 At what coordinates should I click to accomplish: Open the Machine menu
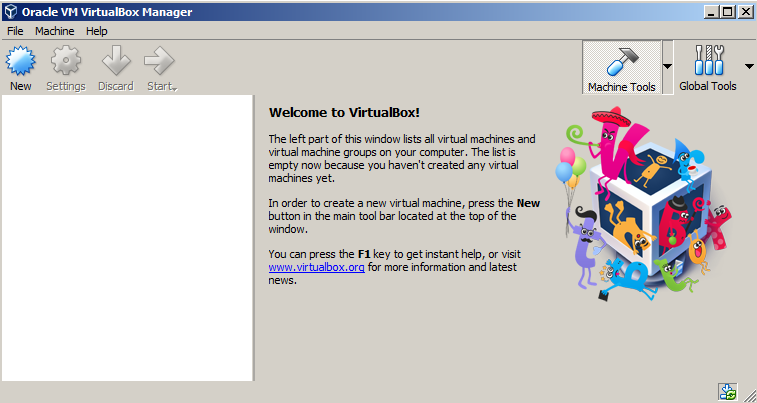tap(54, 31)
